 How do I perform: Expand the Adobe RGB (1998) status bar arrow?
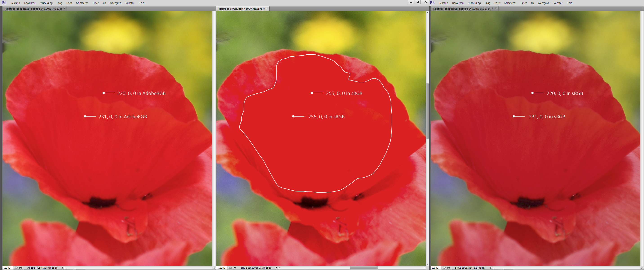[63, 268]
